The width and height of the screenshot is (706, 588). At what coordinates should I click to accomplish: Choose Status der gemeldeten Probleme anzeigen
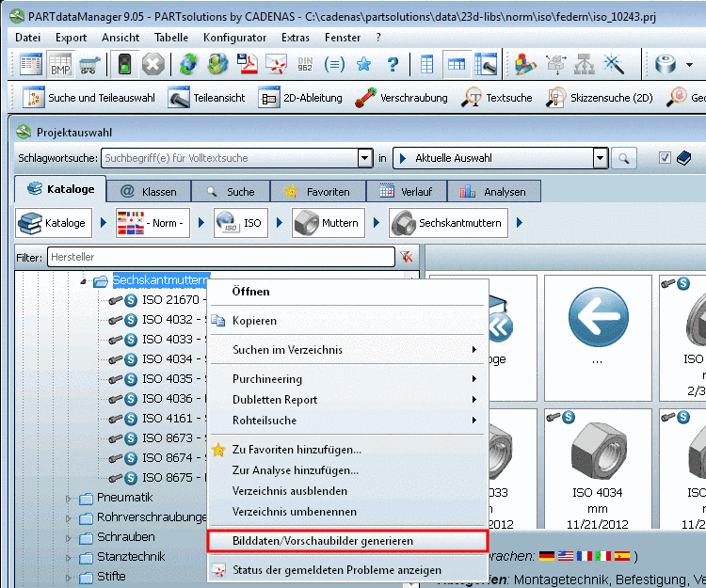[347, 570]
